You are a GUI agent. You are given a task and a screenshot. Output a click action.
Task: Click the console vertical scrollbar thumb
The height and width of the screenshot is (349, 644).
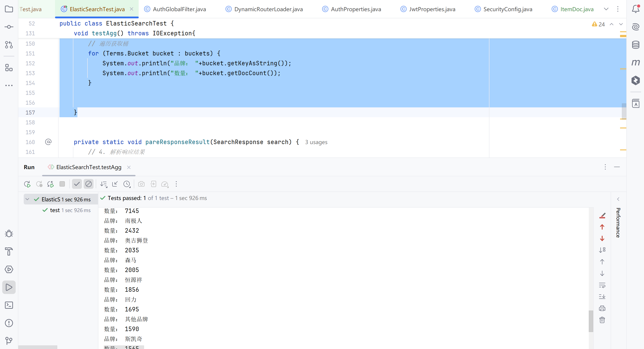point(591,321)
